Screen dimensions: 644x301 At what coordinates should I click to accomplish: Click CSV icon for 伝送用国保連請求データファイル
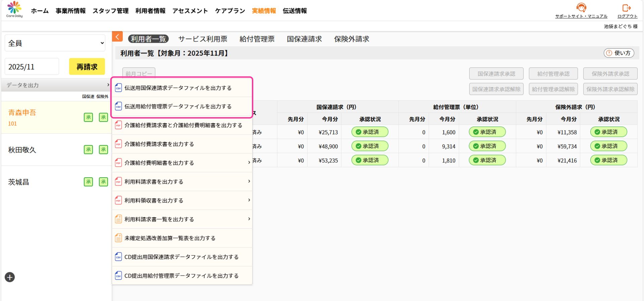[x=118, y=88]
